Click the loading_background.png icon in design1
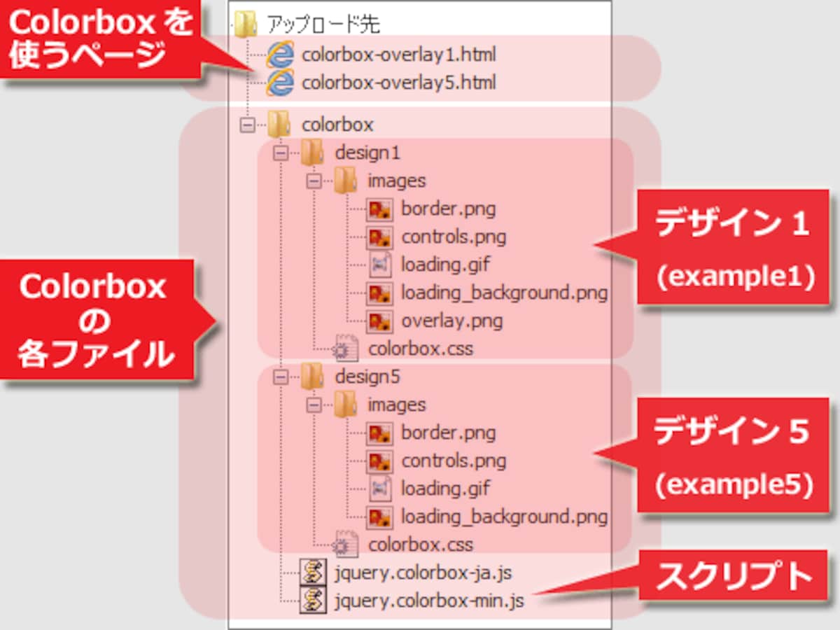Viewport: 840px width, 630px height. (x=379, y=293)
